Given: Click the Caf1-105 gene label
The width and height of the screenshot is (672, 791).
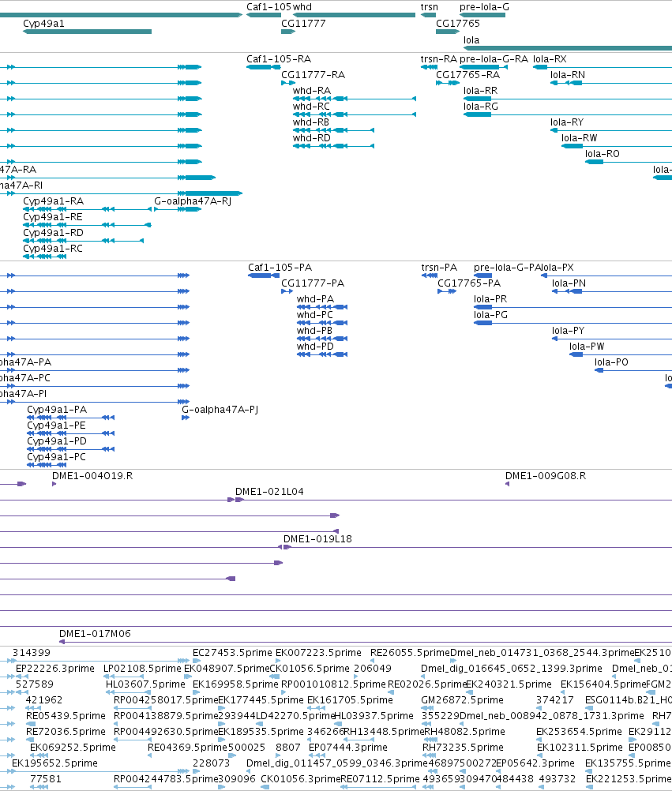Looking at the screenshot, I should 268,7.
